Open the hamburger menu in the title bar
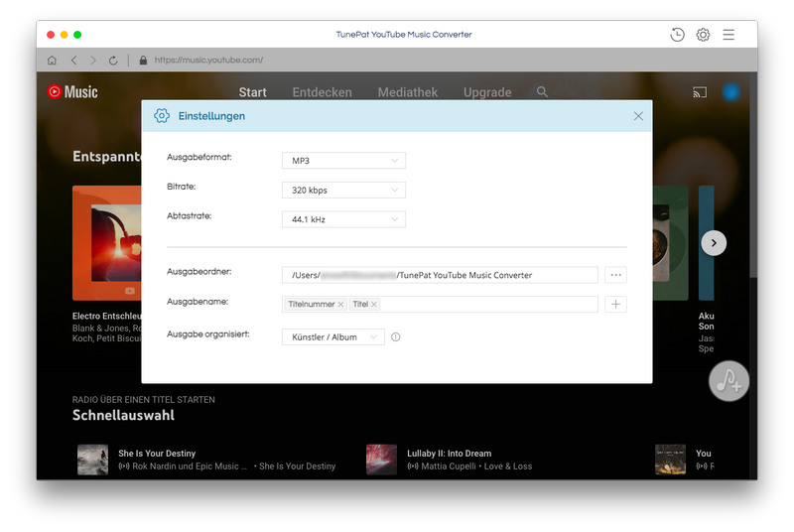Viewport: 794px width, 532px height. coord(728,35)
